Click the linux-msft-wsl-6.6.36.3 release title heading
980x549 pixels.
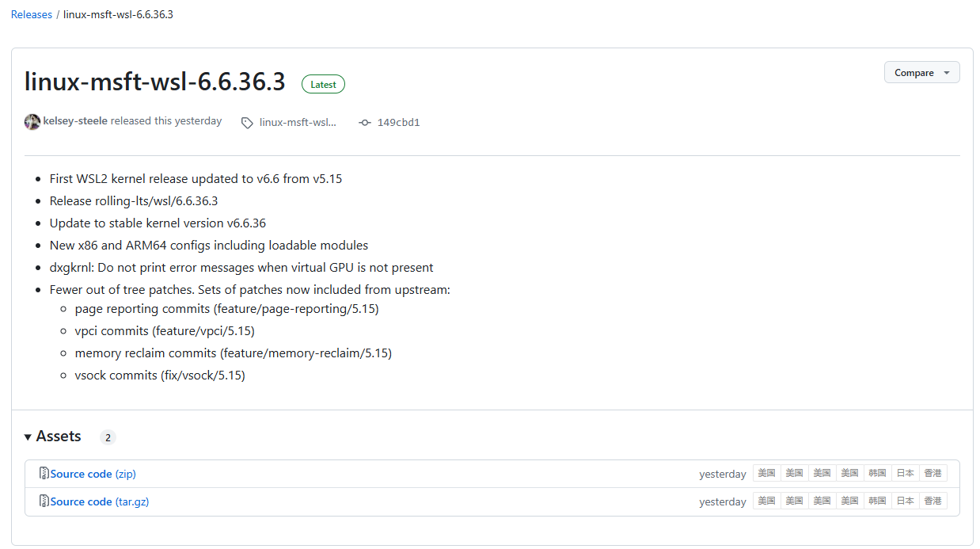(155, 82)
